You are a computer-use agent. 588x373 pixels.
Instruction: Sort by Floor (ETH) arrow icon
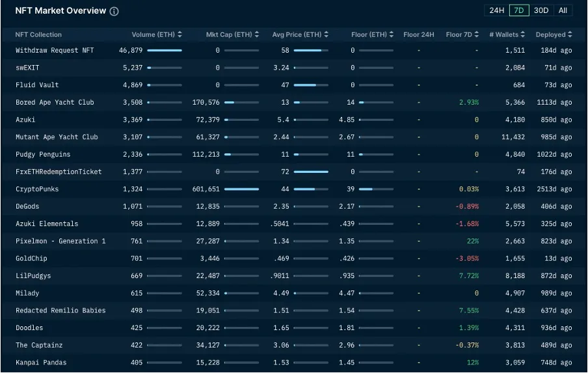coord(392,34)
